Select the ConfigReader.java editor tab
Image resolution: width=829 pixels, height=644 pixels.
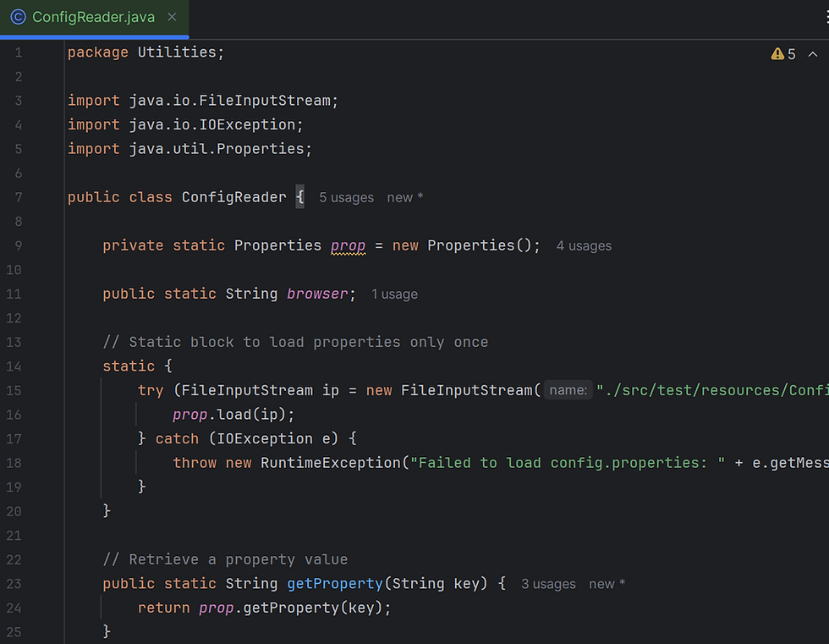pyautogui.click(x=94, y=18)
